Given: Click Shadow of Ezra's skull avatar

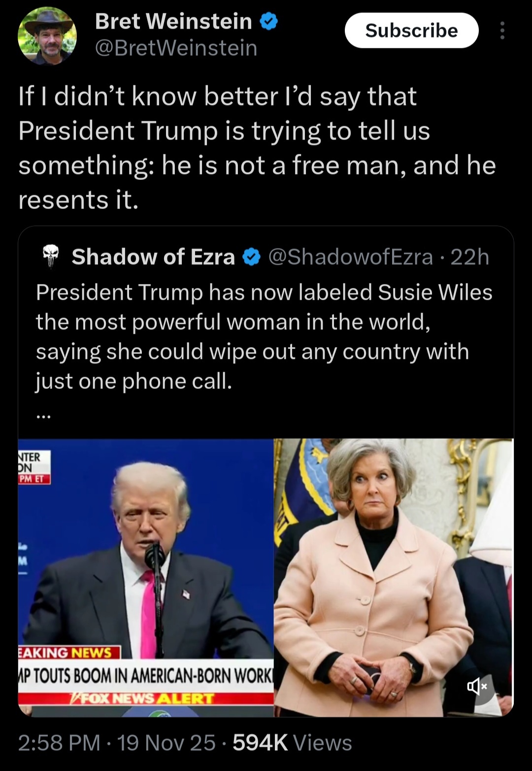Looking at the screenshot, I should [50, 256].
